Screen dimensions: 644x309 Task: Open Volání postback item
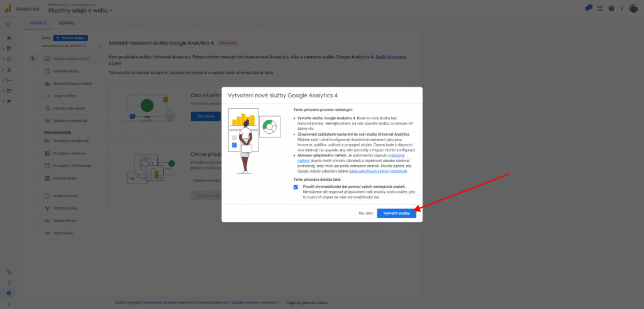[65, 196]
